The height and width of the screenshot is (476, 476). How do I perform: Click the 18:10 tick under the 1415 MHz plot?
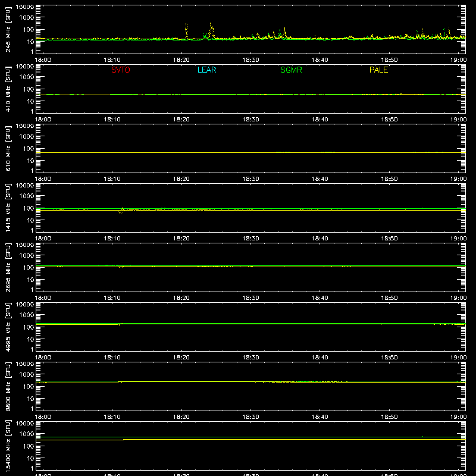point(112,239)
